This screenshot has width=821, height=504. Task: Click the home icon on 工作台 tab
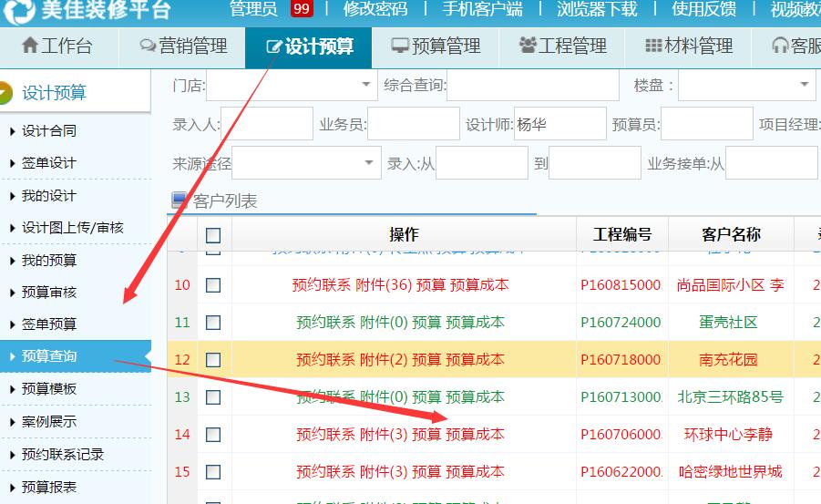tap(29, 46)
